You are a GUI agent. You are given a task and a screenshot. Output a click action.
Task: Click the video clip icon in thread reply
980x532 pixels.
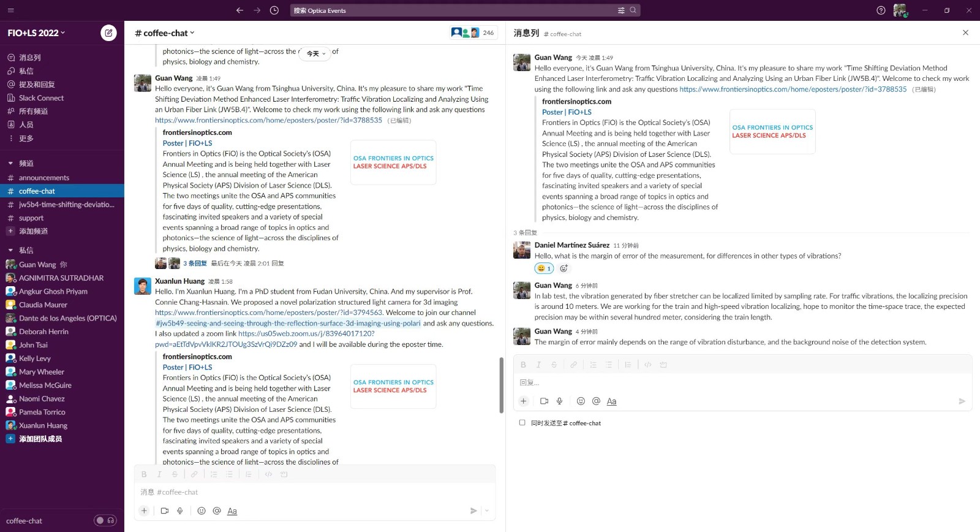click(x=544, y=401)
